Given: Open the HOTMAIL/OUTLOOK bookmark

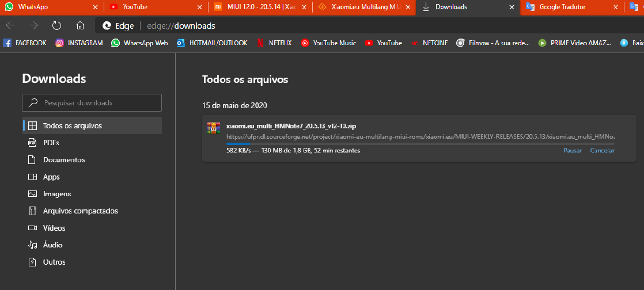Looking at the screenshot, I should [x=212, y=43].
